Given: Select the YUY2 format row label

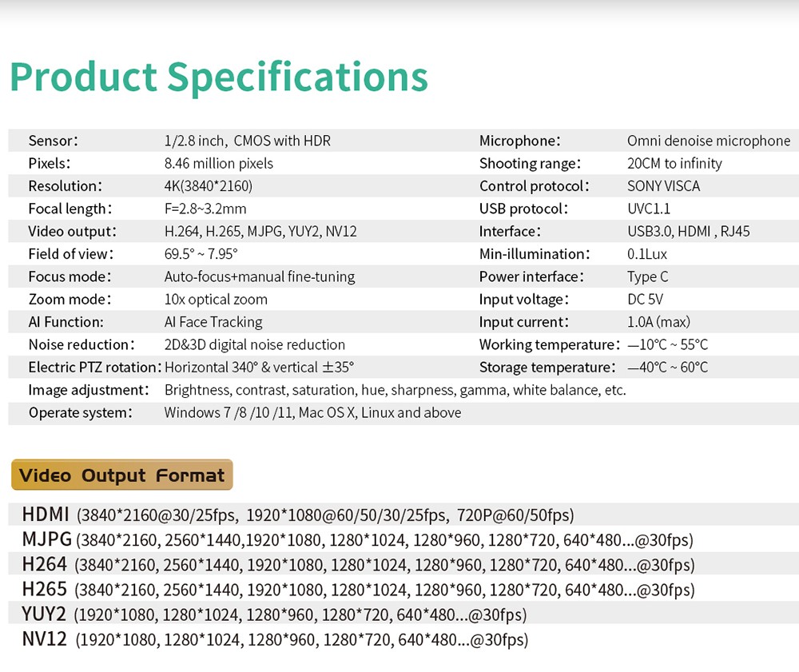Looking at the screenshot, I should [44, 614].
